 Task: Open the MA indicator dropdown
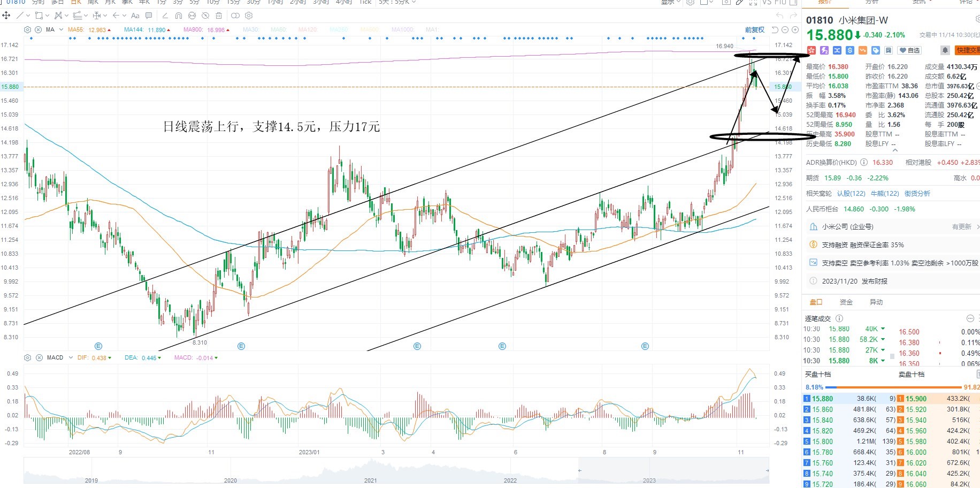pyautogui.click(x=61, y=30)
